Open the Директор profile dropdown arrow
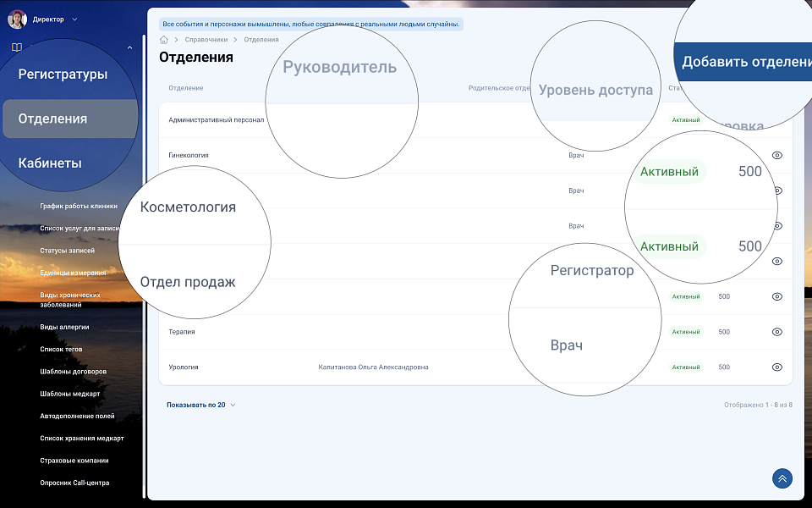812x508 pixels. coord(74,19)
